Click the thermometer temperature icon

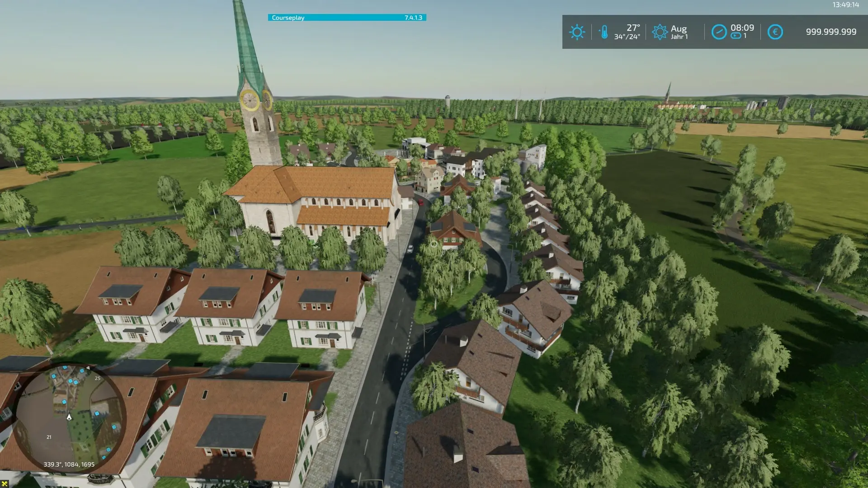pos(604,32)
